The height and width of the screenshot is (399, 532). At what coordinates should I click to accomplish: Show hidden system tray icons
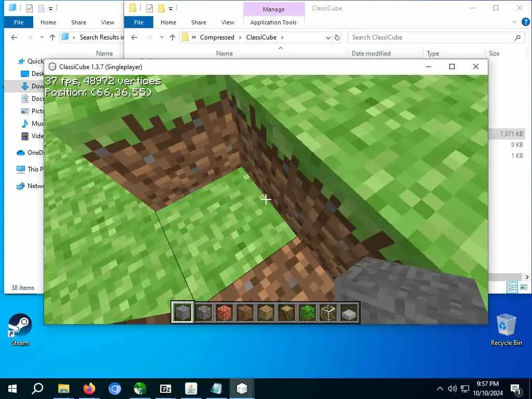440,389
